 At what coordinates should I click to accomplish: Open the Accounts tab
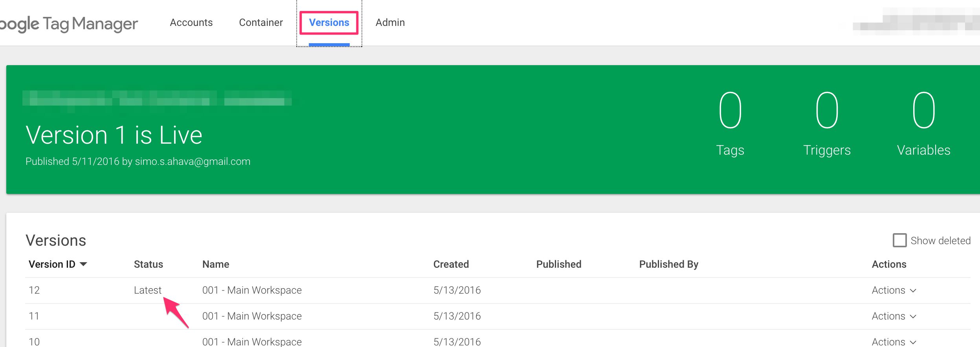click(x=191, y=23)
